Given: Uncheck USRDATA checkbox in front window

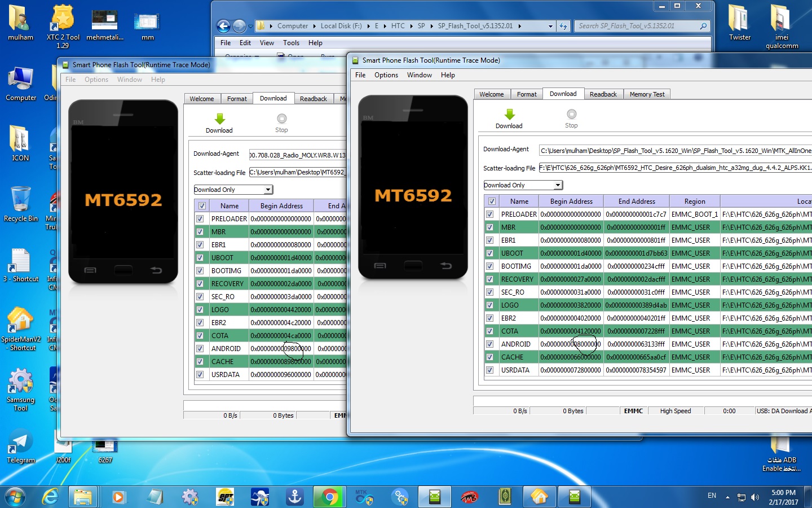Looking at the screenshot, I should [490, 370].
